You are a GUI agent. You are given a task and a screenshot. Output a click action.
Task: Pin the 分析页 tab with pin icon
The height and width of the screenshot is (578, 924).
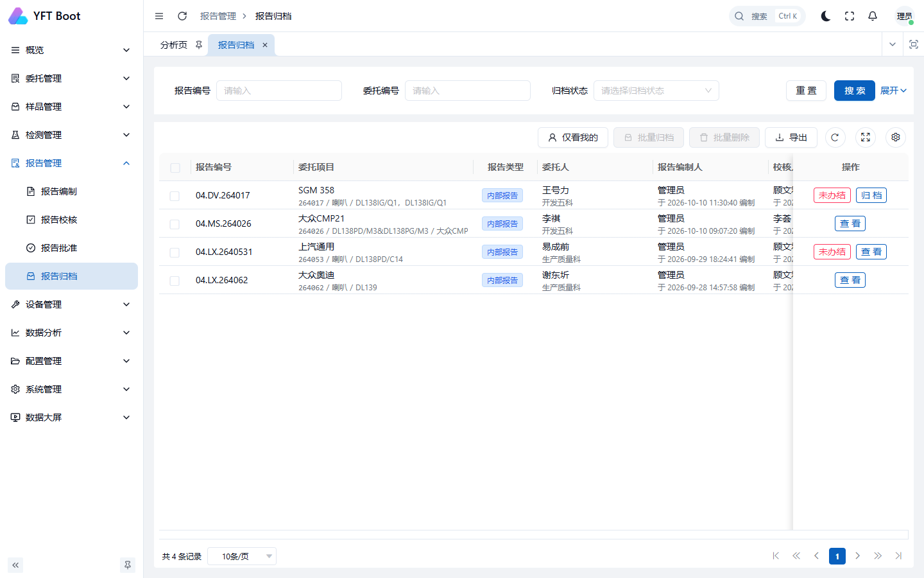[x=199, y=45]
